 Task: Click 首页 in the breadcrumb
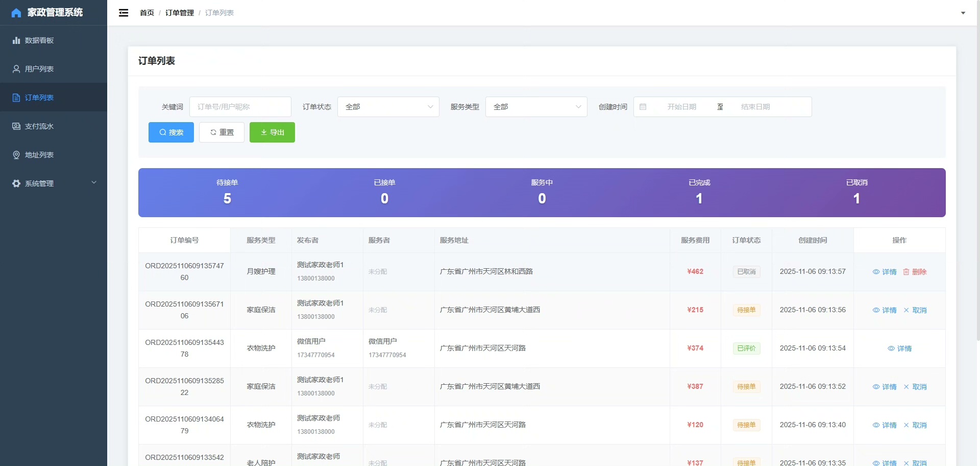pos(147,13)
